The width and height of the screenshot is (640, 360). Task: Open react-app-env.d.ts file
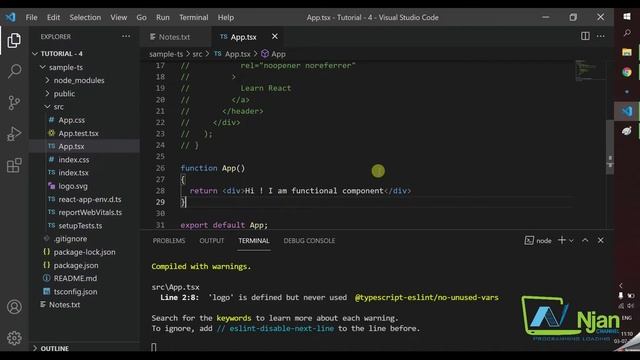pyautogui.click(x=89, y=199)
